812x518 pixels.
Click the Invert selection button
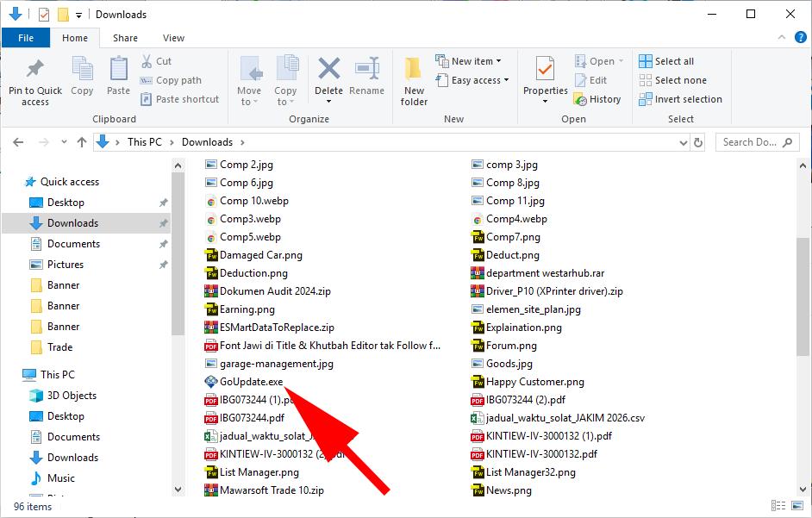680,99
